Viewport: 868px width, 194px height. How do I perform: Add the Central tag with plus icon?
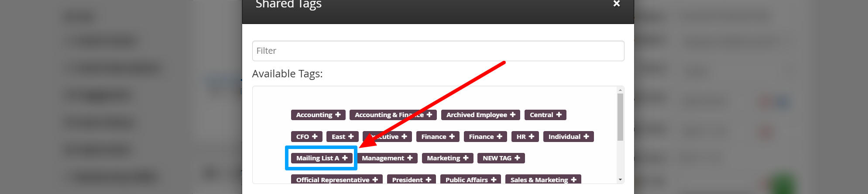coord(559,115)
